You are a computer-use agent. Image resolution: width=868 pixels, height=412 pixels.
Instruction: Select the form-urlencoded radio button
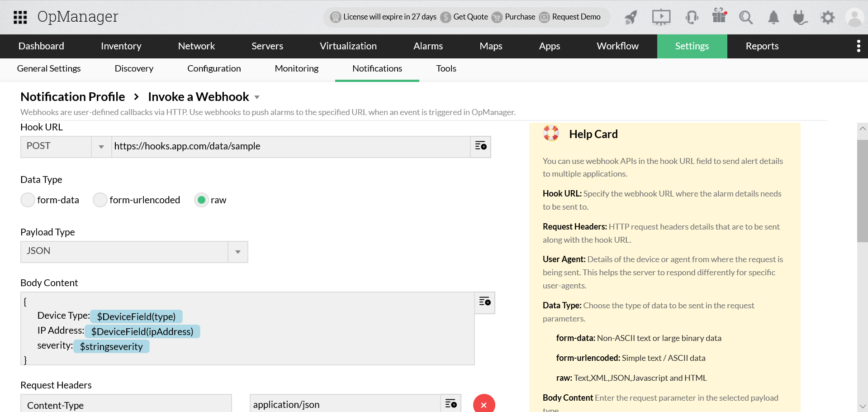click(100, 200)
